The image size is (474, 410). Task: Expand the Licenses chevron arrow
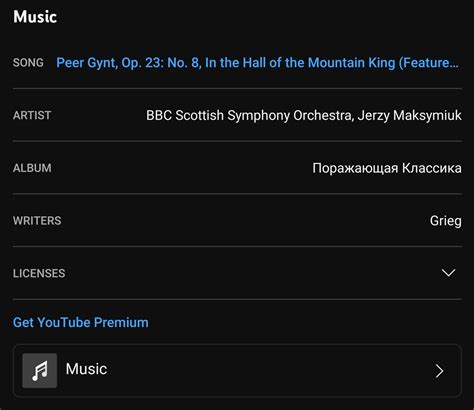click(448, 273)
